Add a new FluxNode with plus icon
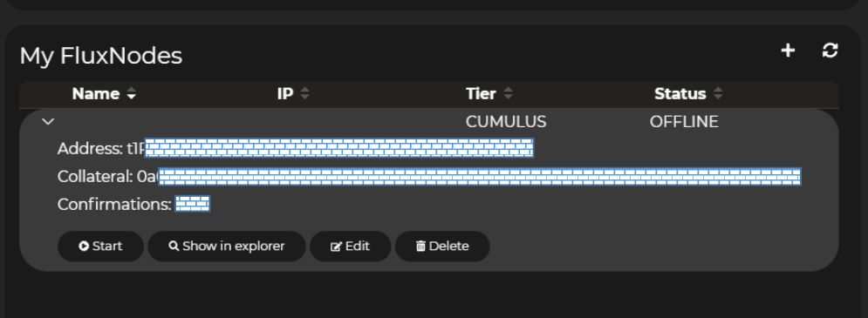Viewport: 868px width, 318px height. click(788, 51)
